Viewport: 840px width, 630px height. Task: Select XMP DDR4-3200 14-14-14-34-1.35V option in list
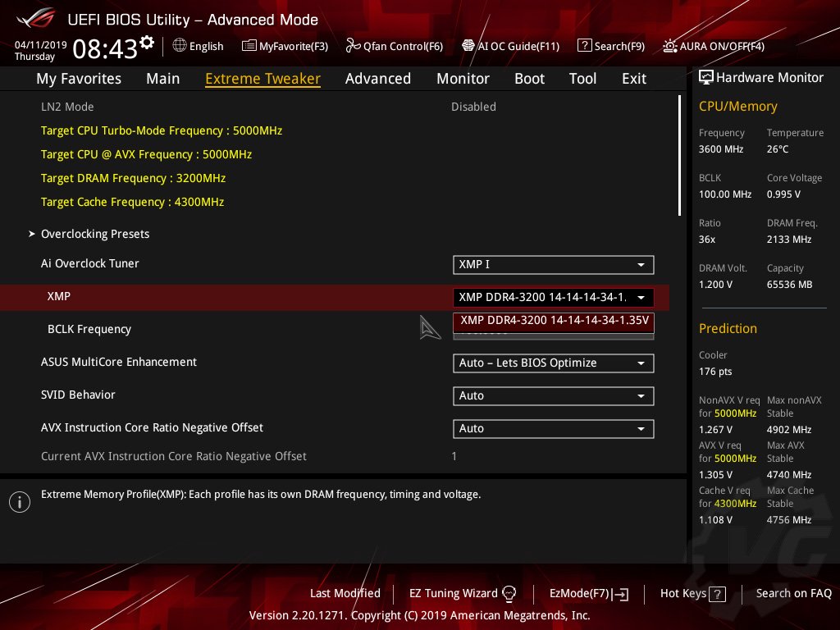pos(554,320)
